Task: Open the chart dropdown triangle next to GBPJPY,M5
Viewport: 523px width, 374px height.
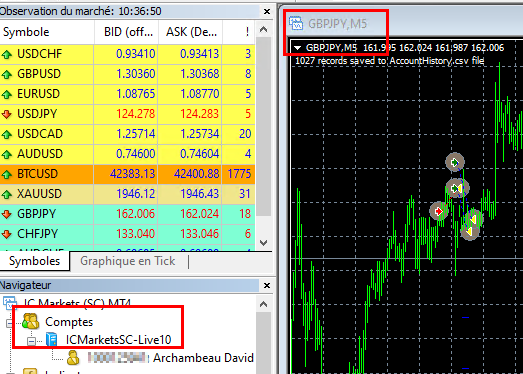Action: click(298, 48)
